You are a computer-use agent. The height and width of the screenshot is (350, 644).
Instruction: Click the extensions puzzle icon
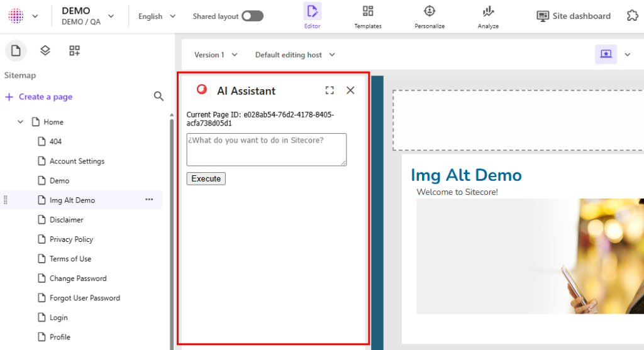coord(633,16)
